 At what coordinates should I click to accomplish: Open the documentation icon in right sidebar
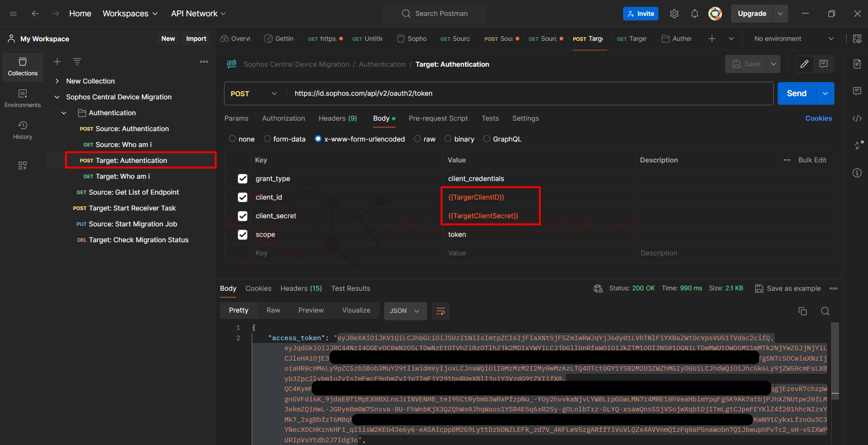[857, 64]
